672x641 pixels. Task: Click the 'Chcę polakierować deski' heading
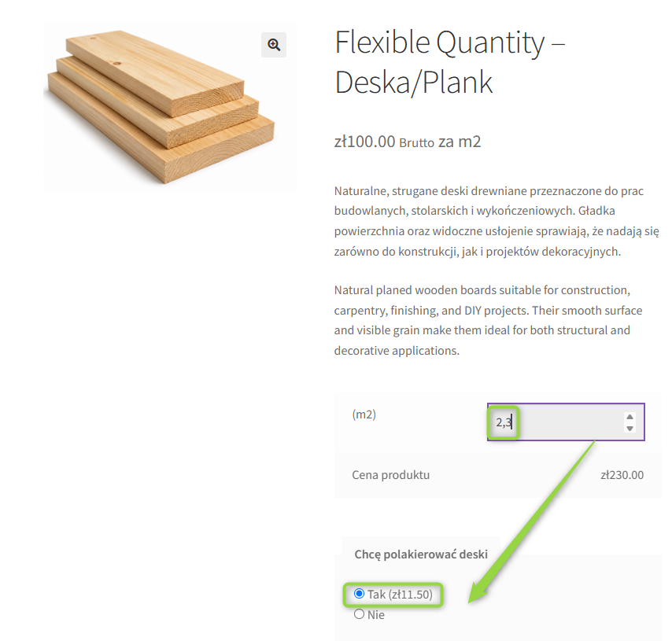point(421,554)
